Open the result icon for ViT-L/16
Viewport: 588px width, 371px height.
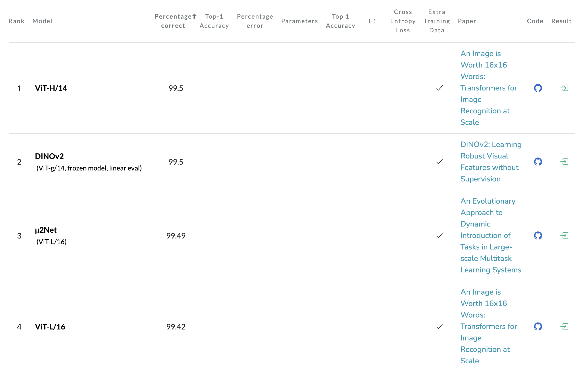(x=564, y=326)
